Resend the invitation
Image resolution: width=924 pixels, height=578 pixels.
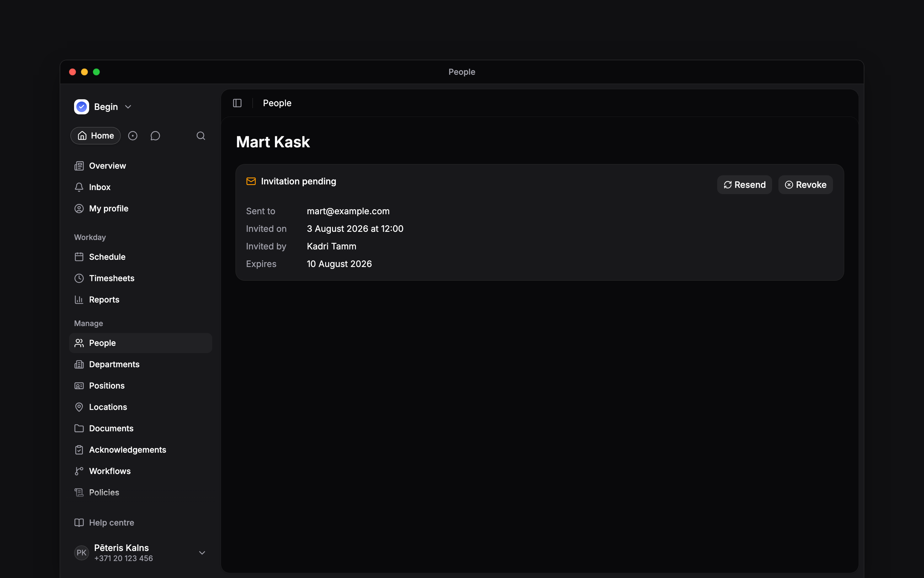(744, 185)
